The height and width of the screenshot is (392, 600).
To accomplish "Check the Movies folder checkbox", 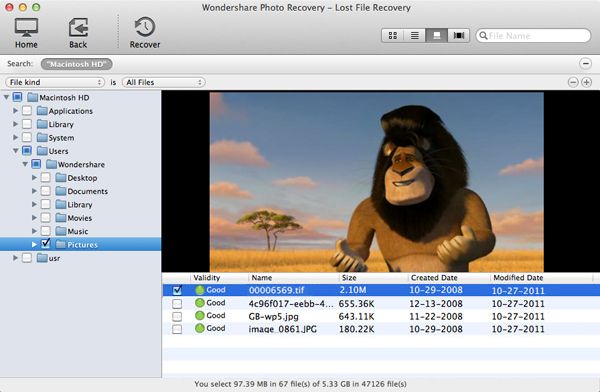I will pyautogui.click(x=46, y=217).
